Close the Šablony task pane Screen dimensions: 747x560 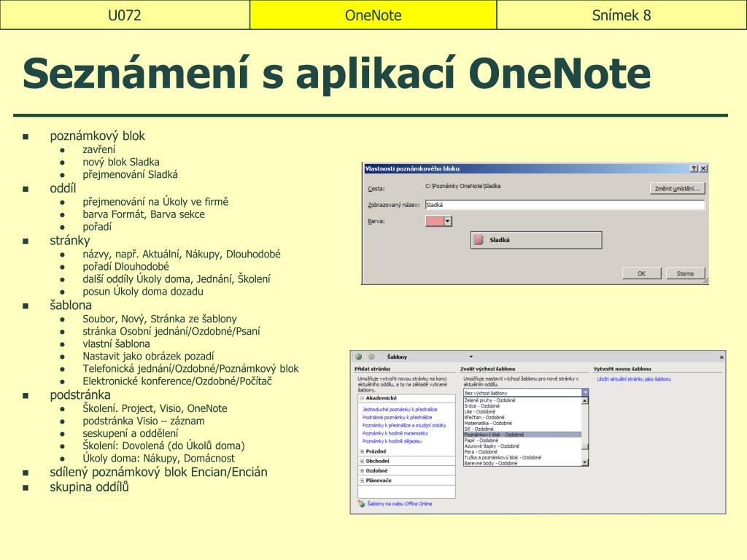(x=721, y=357)
